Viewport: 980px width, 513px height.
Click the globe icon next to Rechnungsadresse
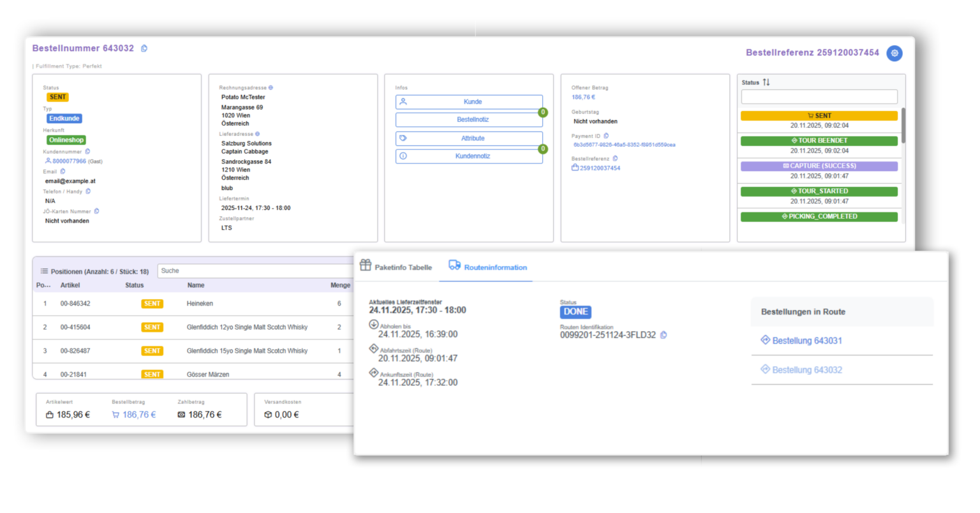click(x=271, y=88)
